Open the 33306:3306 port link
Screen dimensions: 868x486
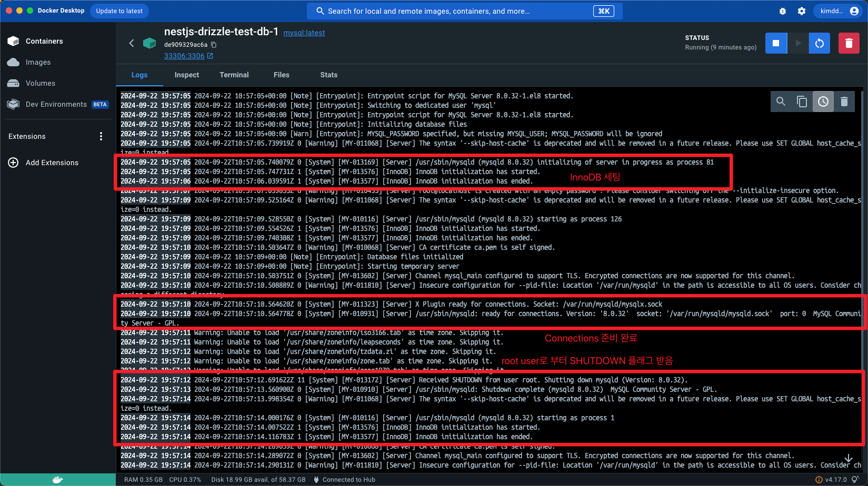coord(184,56)
